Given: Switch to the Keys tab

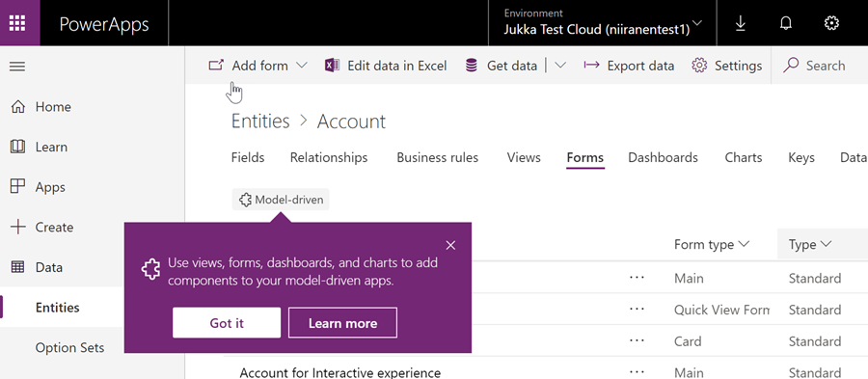Looking at the screenshot, I should [x=801, y=158].
